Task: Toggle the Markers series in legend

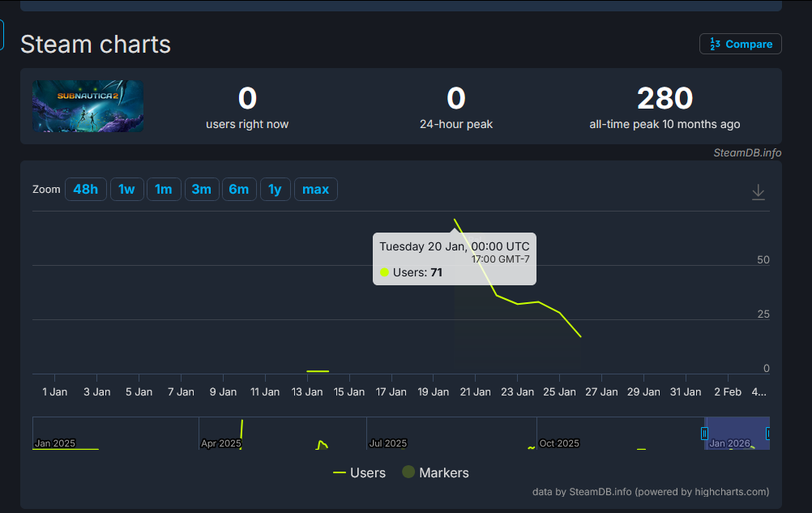Action: pyautogui.click(x=435, y=472)
